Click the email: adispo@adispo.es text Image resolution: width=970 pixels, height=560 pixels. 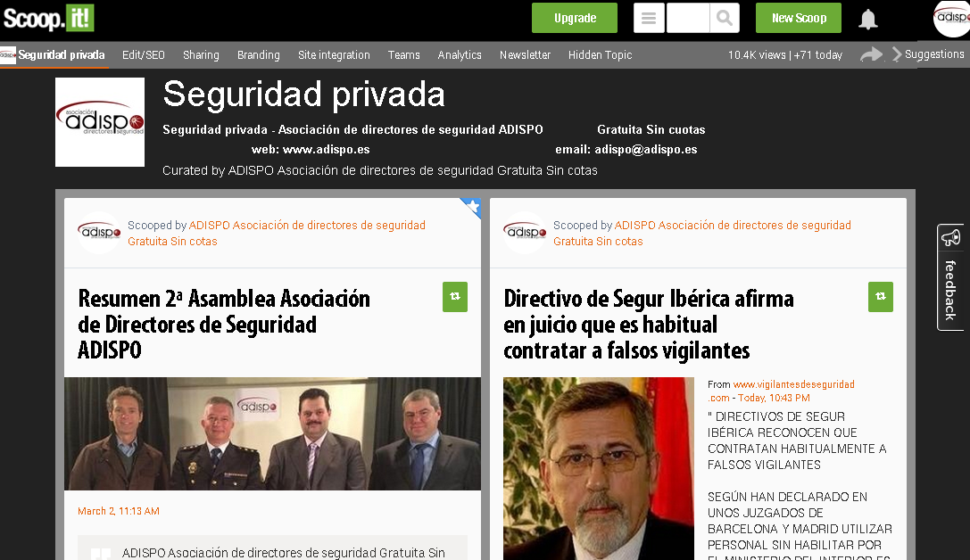(x=626, y=150)
